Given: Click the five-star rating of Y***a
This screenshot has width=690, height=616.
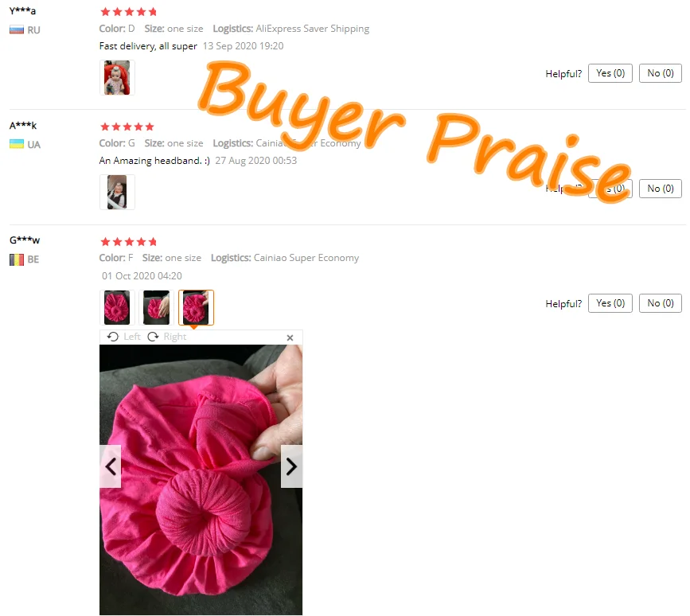Looking at the screenshot, I should [128, 12].
